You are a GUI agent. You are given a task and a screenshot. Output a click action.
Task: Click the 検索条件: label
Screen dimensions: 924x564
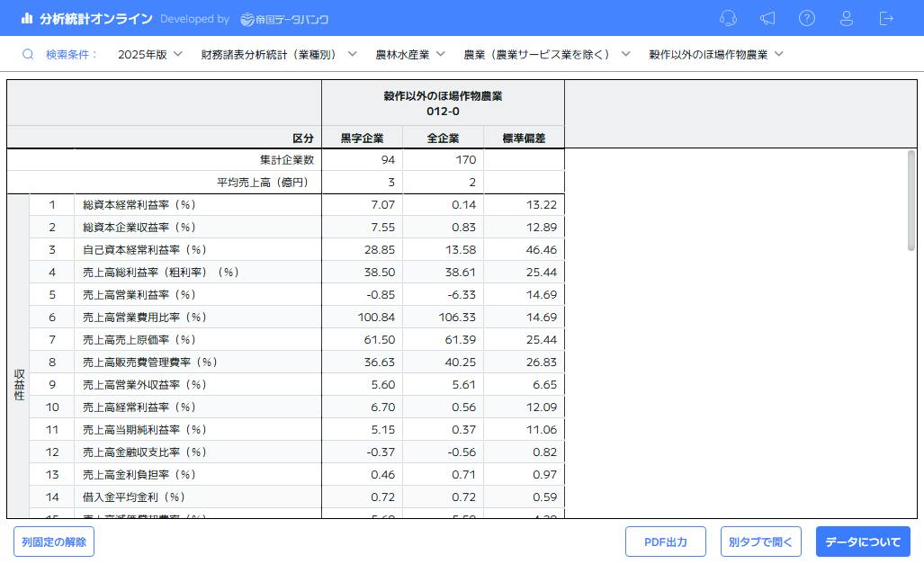click(71, 54)
